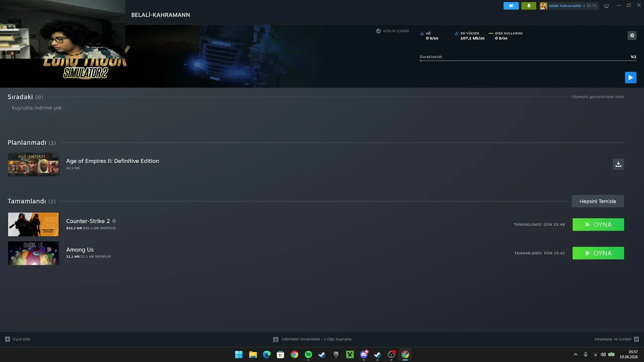Open the Among Us thumbnail

click(x=33, y=253)
